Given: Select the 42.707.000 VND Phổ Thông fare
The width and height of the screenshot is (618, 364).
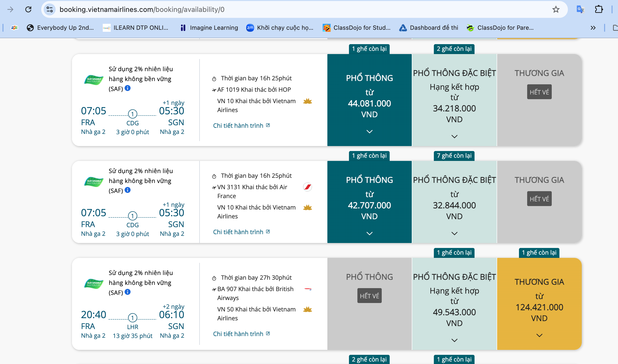Looking at the screenshot, I should tap(369, 205).
